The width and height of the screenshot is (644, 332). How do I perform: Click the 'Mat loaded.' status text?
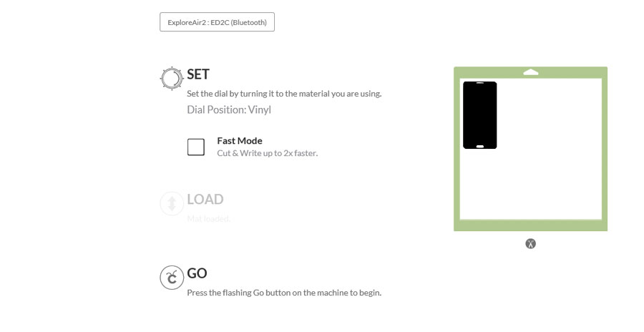209,219
